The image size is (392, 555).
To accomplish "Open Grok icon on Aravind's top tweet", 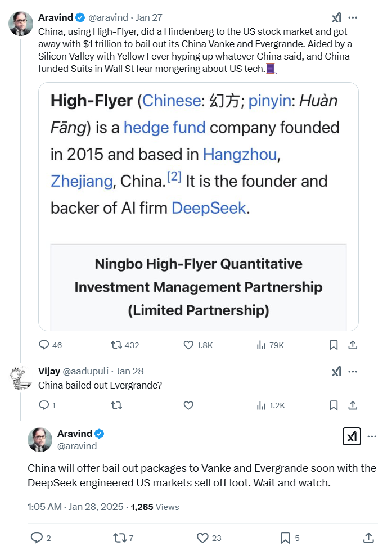I will (x=336, y=17).
